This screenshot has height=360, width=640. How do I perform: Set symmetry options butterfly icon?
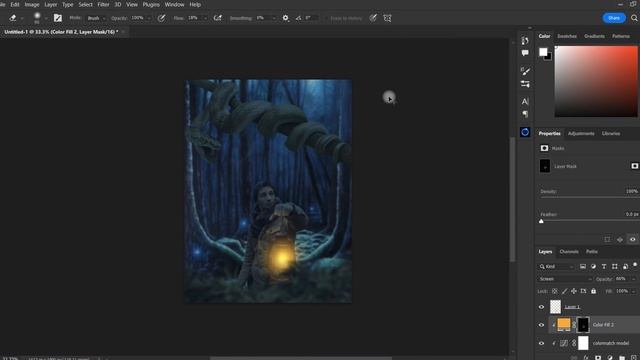point(387,18)
